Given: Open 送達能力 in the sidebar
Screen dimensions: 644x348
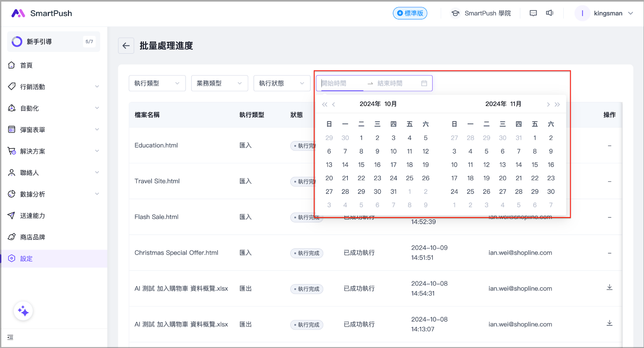Looking at the screenshot, I should 33,216.
